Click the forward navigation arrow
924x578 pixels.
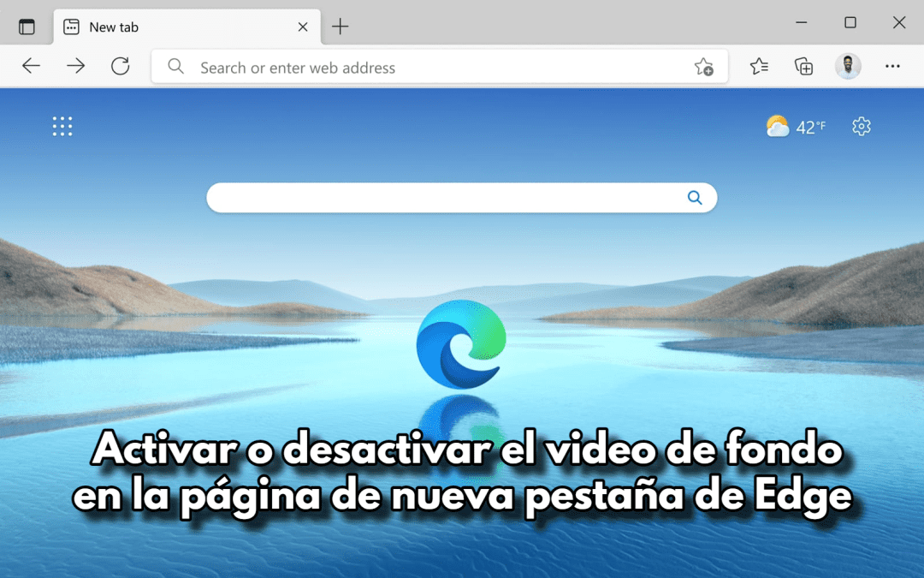coord(75,66)
